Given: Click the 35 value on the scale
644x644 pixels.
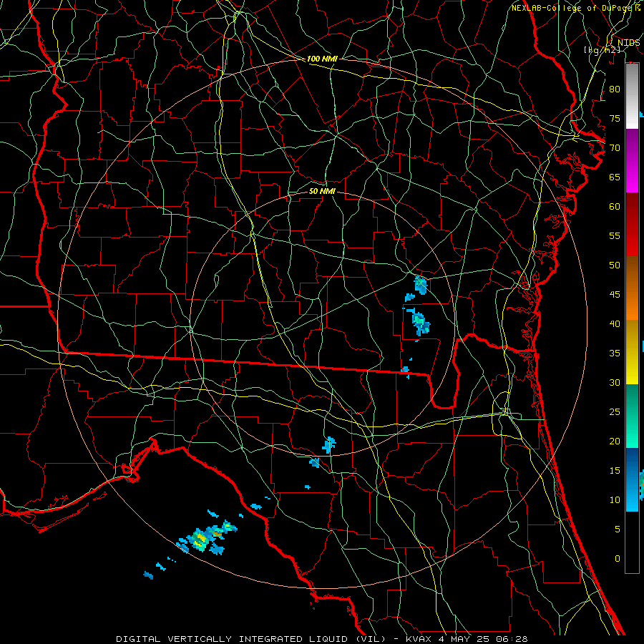Looking at the screenshot, I should tap(615, 353).
